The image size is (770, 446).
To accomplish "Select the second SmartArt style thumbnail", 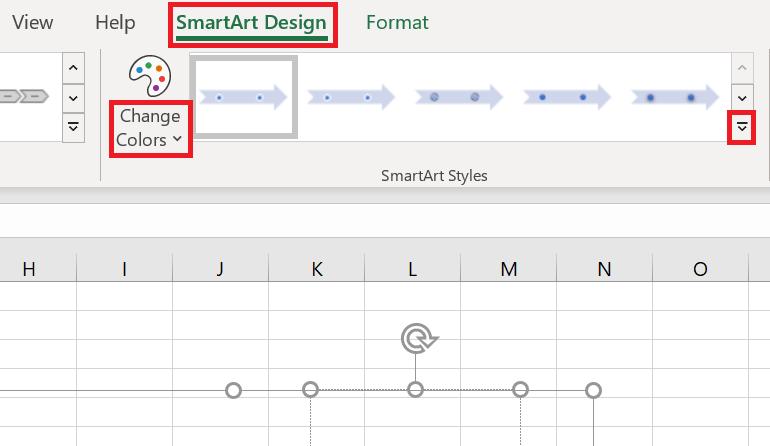I will [351, 97].
